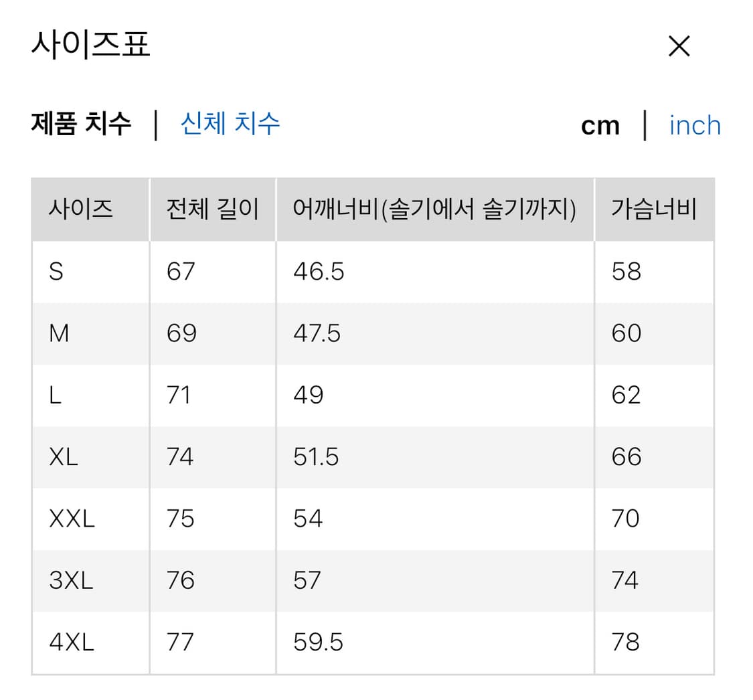This screenshot has width=753, height=700.
Task: Select the XXL size row
Action: [x=70, y=518]
